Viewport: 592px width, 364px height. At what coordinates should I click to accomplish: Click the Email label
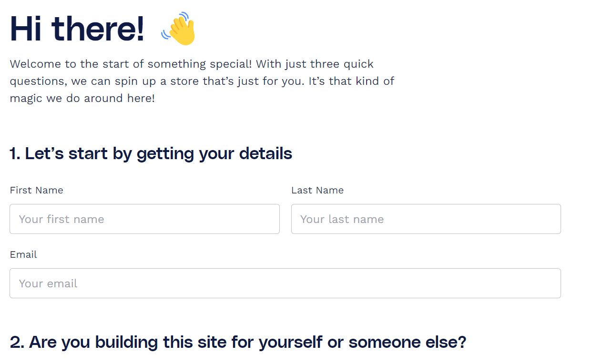tap(23, 254)
